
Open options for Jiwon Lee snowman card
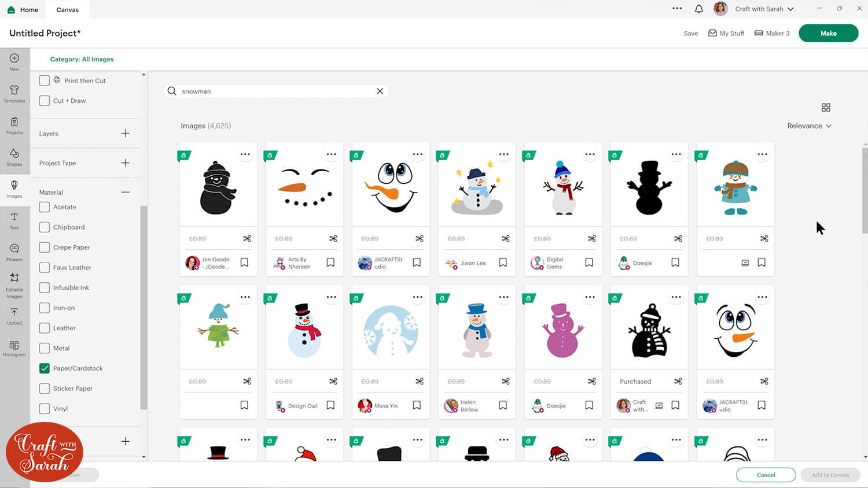click(504, 154)
